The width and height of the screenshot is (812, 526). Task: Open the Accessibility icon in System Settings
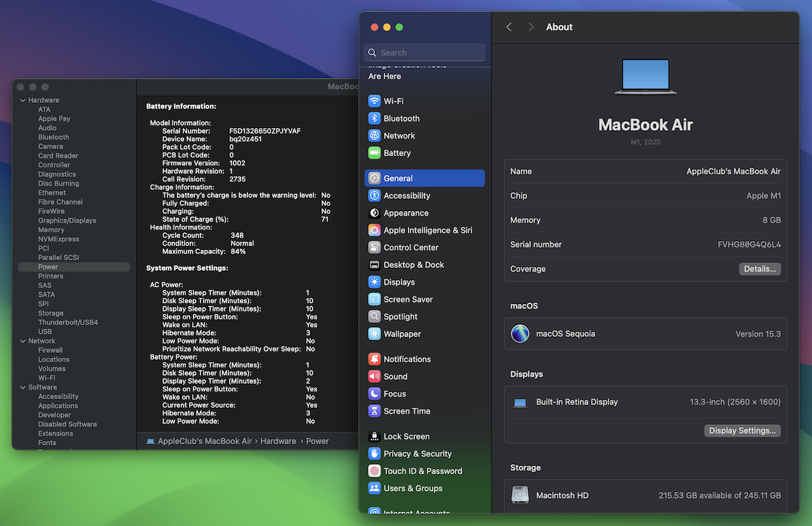[x=374, y=196]
